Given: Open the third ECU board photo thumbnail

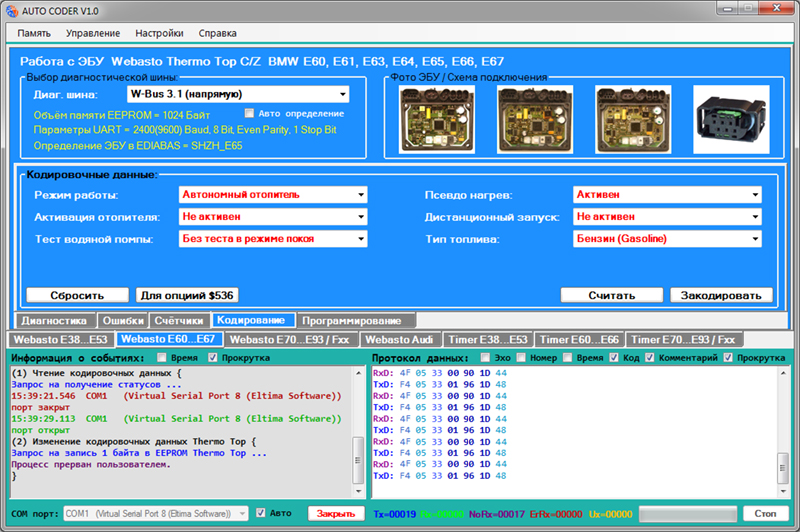Looking at the screenshot, I should tap(633, 119).
